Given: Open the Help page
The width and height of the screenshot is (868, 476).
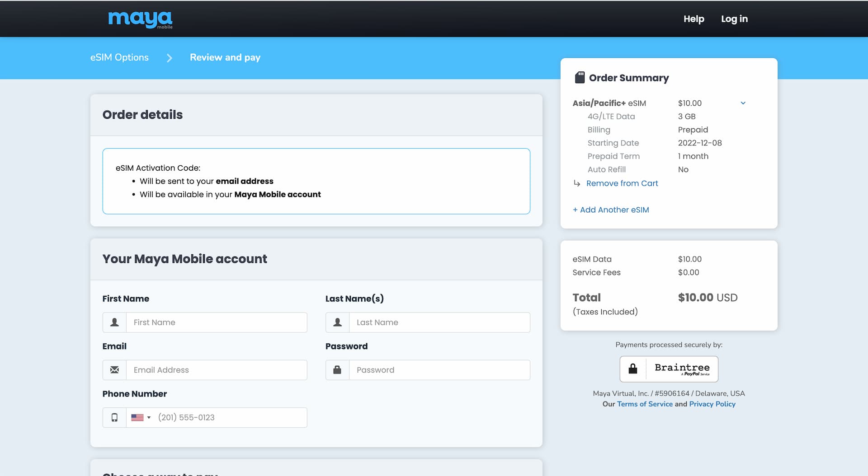Looking at the screenshot, I should pos(693,19).
